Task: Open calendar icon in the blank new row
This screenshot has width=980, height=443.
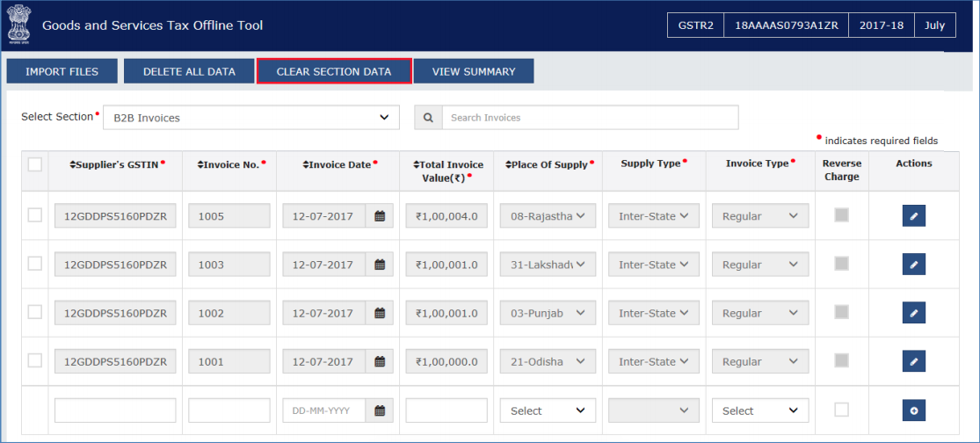Action: [380, 411]
